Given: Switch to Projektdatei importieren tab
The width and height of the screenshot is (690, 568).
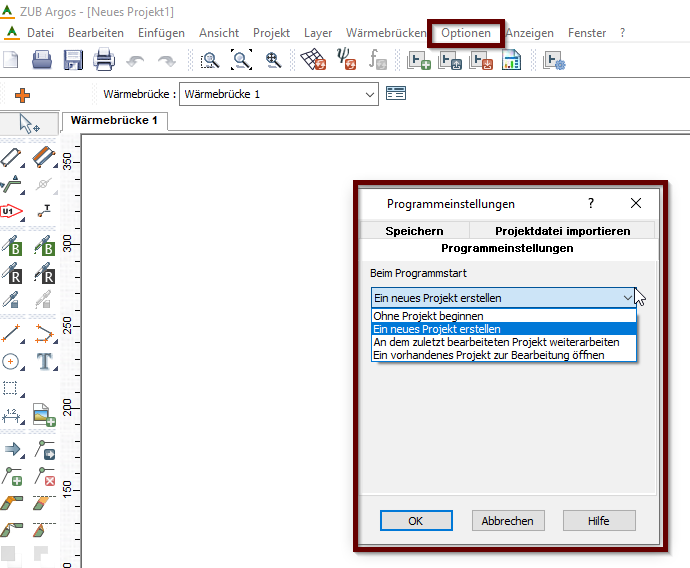Looking at the screenshot, I should click(563, 231).
